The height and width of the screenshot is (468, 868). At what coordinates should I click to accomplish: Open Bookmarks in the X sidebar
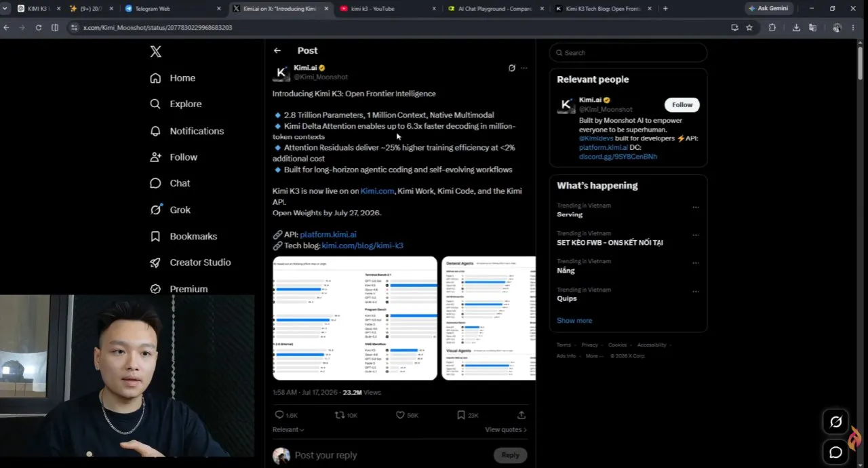tap(183, 236)
